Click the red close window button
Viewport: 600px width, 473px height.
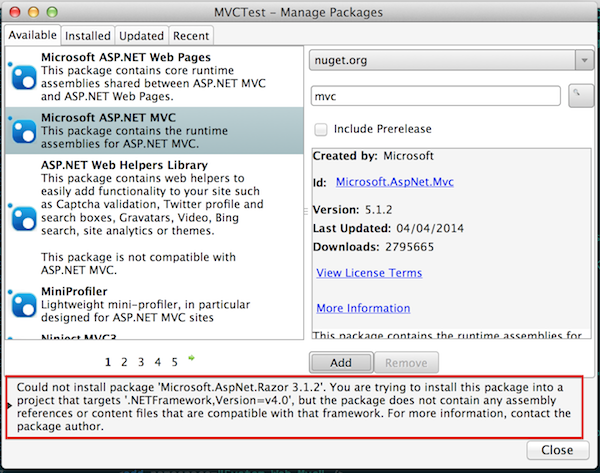(15, 12)
